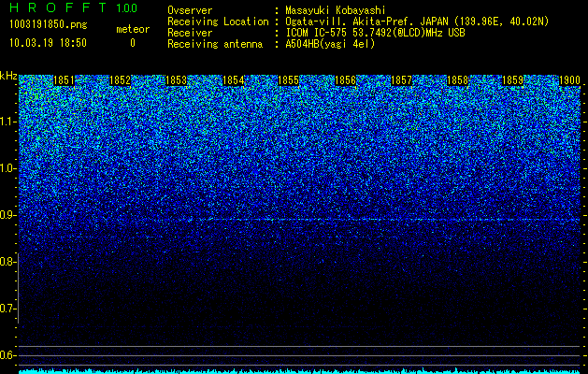Click the 0.8 frequency axis label
The width and height of the screenshot is (588, 374).
7,262
